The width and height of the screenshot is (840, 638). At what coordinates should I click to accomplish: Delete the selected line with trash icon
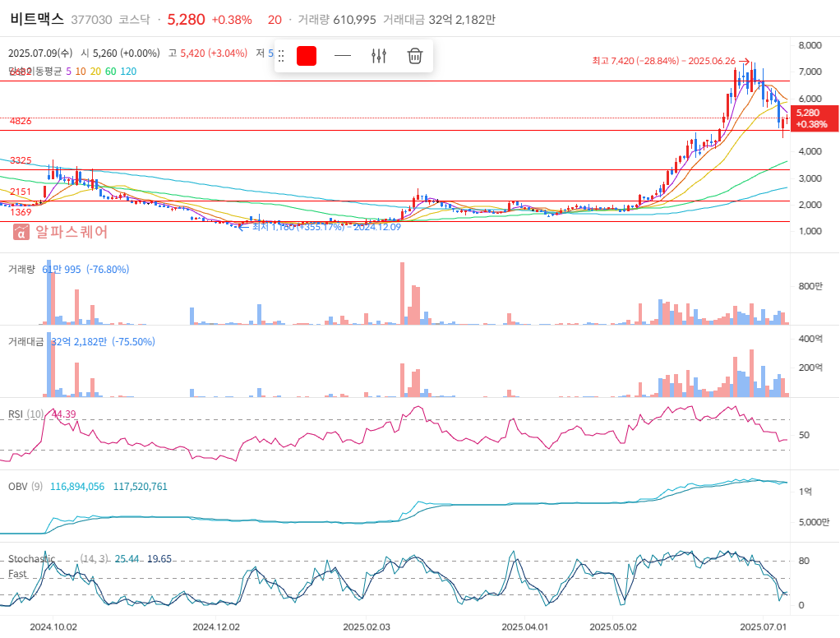click(x=414, y=56)
